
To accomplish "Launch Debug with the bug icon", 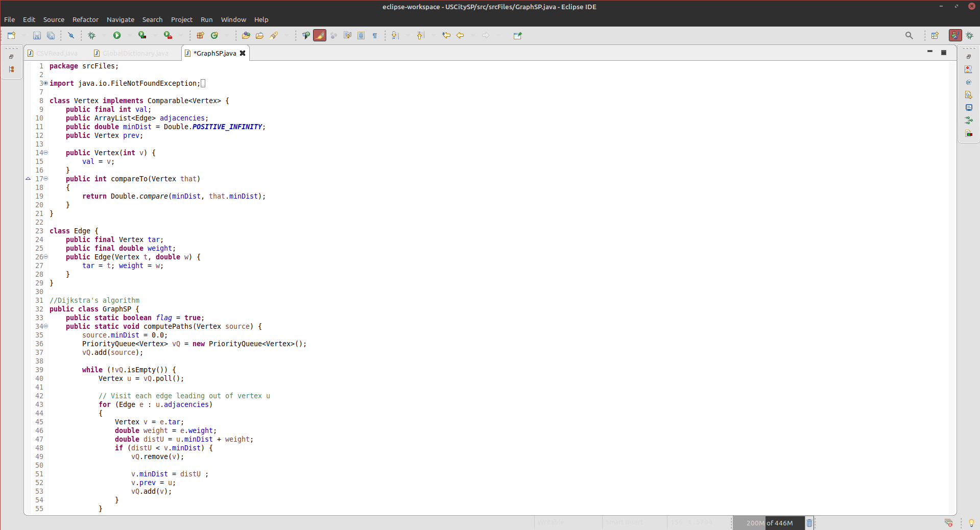I will tap(91, 35).
